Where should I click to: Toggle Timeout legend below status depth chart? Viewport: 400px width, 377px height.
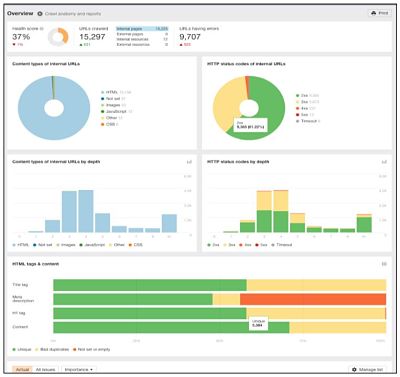(282, 245)
